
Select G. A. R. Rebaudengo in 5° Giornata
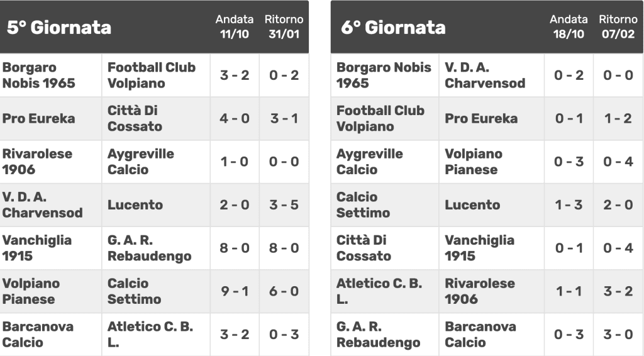coord(150,248)
